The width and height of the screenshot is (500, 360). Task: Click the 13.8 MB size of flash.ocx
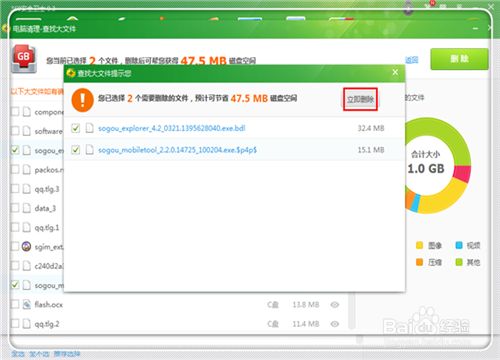click(x=306, y=305)
